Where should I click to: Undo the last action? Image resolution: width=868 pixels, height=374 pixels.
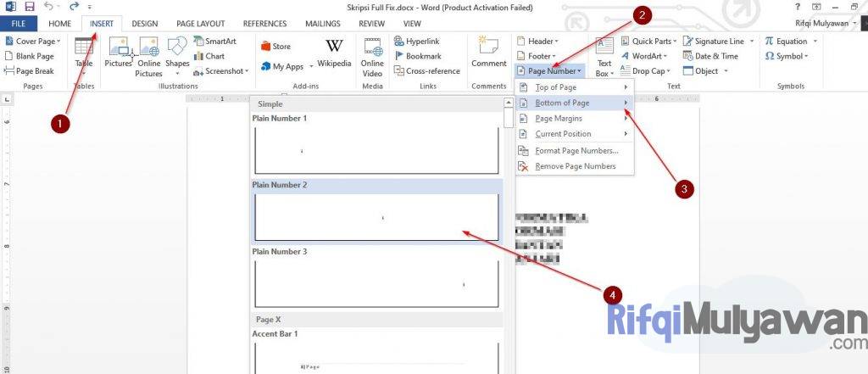click(x=48, y=7)
